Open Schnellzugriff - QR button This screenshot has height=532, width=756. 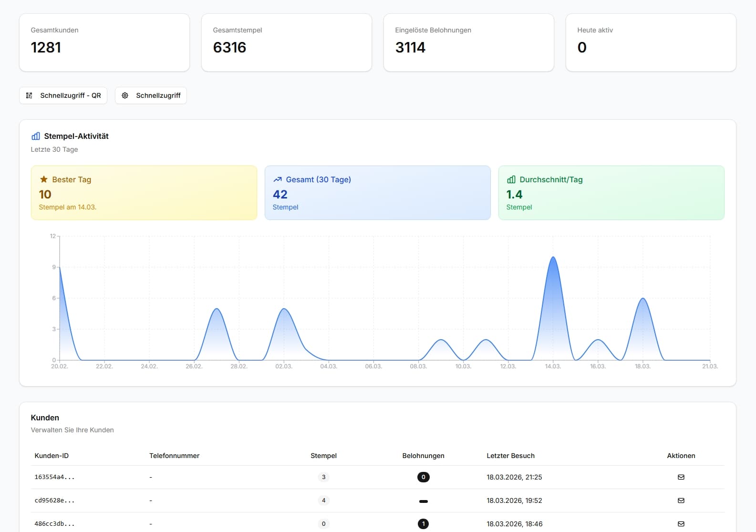point(63,95)
